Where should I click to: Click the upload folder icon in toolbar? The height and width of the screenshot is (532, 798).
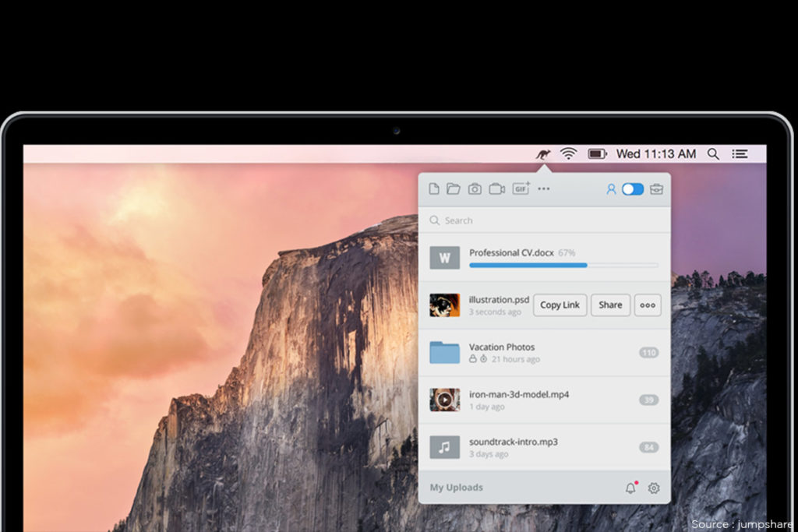454,189
